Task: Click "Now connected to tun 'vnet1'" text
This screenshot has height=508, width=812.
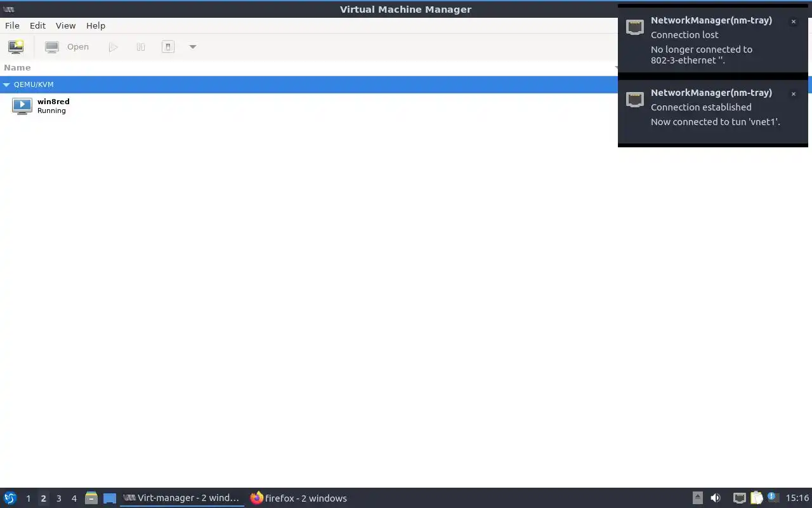Action: [716, 121]
